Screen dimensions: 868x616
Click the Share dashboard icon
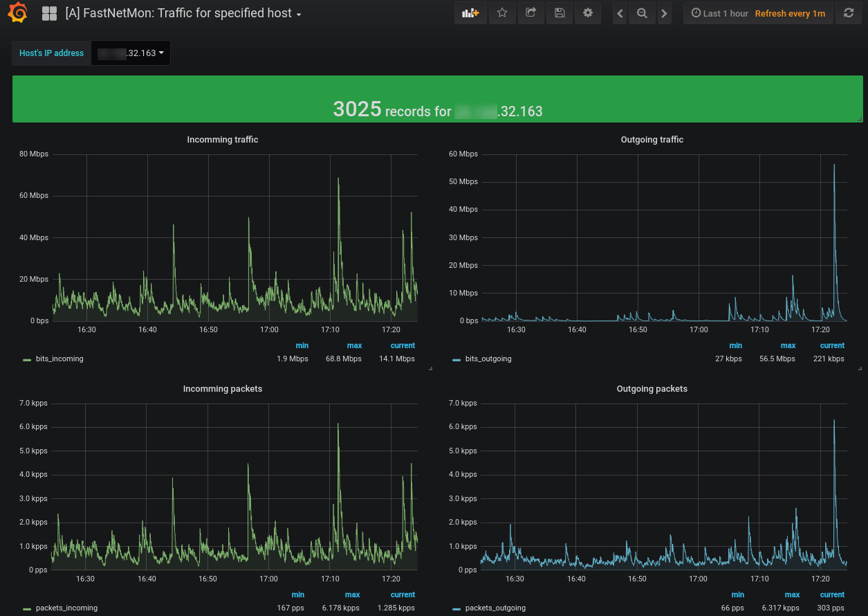530,13
